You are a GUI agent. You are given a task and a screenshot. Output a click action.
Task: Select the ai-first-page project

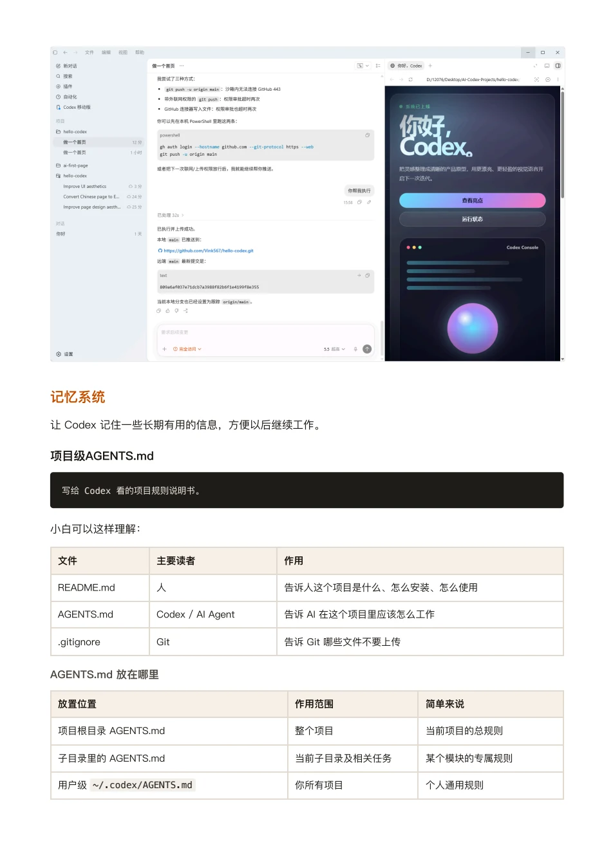[x=72, y=165]
